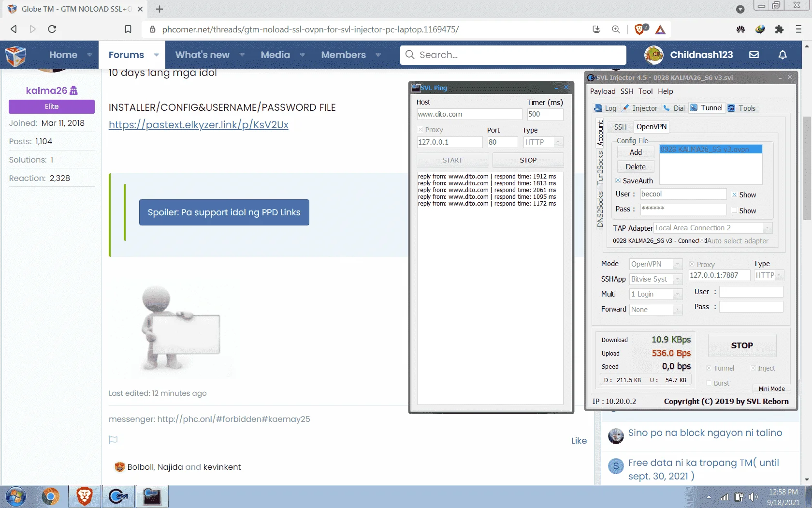The width and height of the screenshot is (812, 508).
Task: Expand the Forums menu dropdown arrow
Action: [156, 55]
